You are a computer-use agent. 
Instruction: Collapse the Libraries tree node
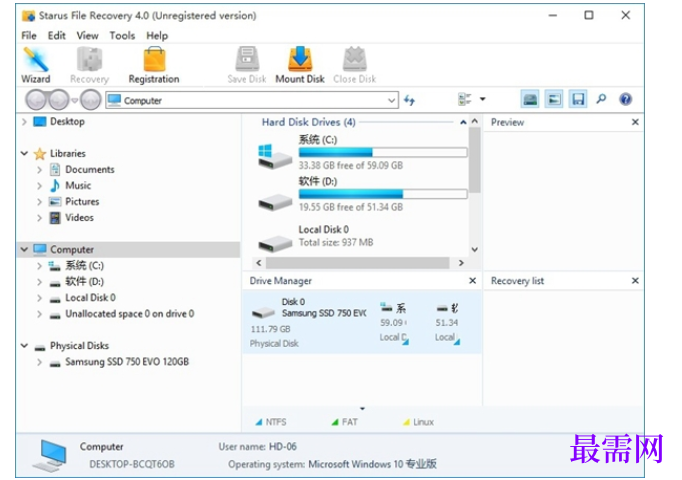[x=24, y=153]
